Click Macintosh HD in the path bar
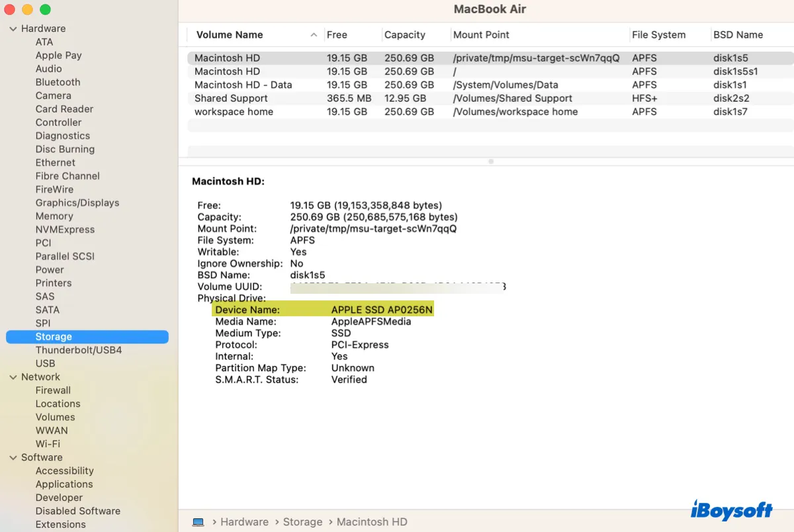The width and height of the screenshot is (794, 532). (372, 522)
